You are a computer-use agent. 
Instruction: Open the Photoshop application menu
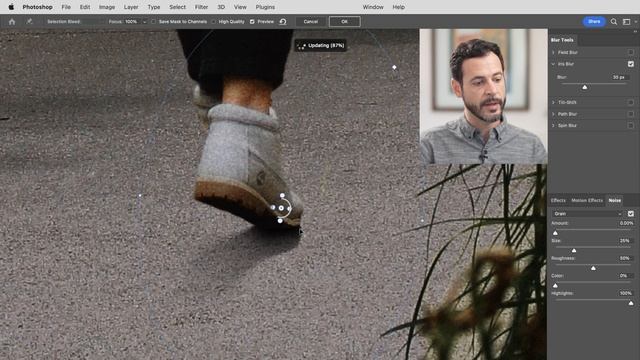click(x=37, y=7)
